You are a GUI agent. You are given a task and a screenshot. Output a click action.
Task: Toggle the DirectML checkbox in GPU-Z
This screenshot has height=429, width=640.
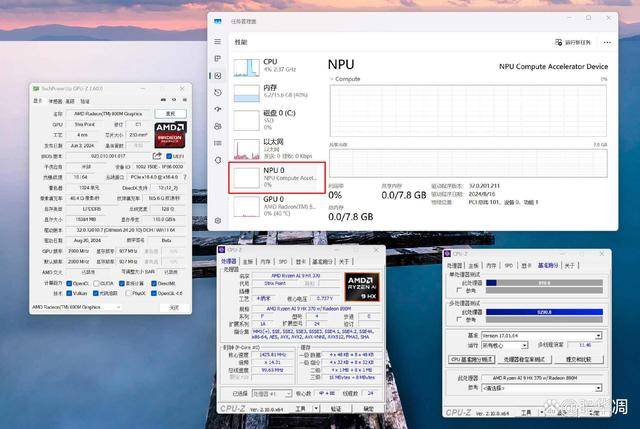154,283
